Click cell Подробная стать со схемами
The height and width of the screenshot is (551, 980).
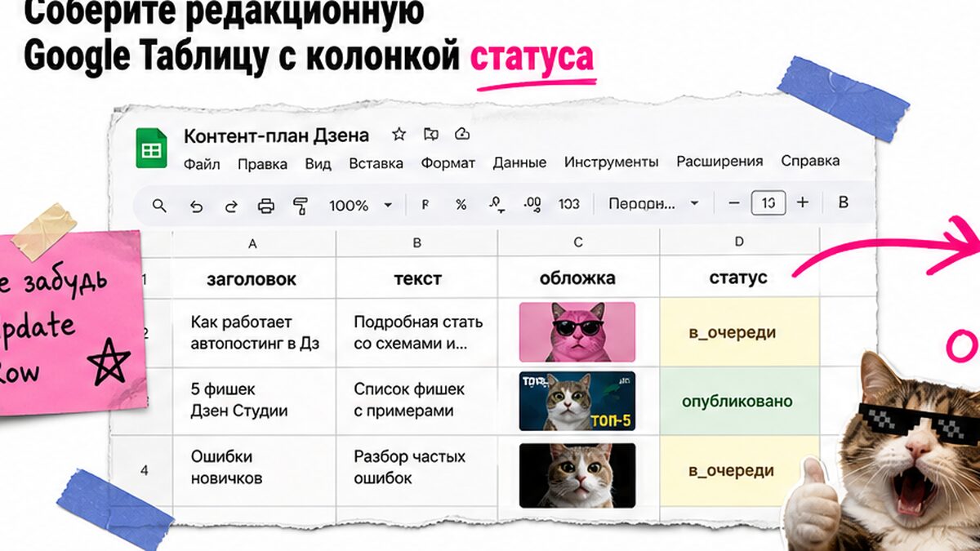coord(416,333)
